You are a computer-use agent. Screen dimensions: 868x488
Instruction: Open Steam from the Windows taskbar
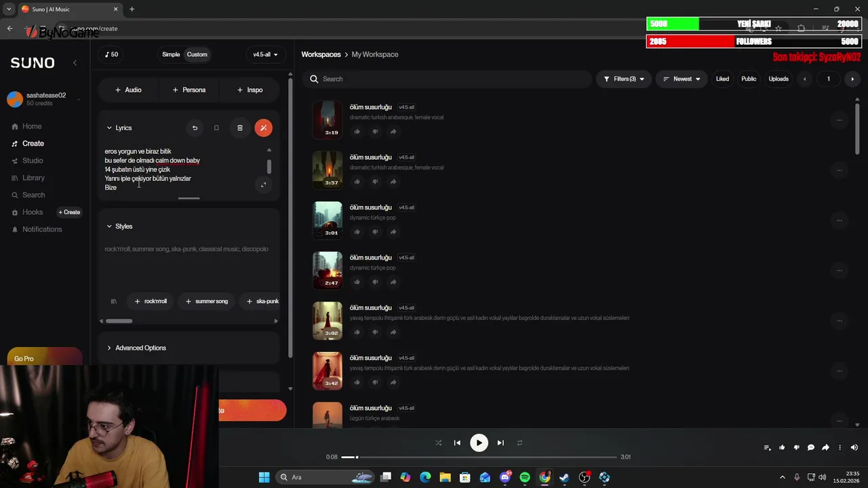[x=564, y=477]
